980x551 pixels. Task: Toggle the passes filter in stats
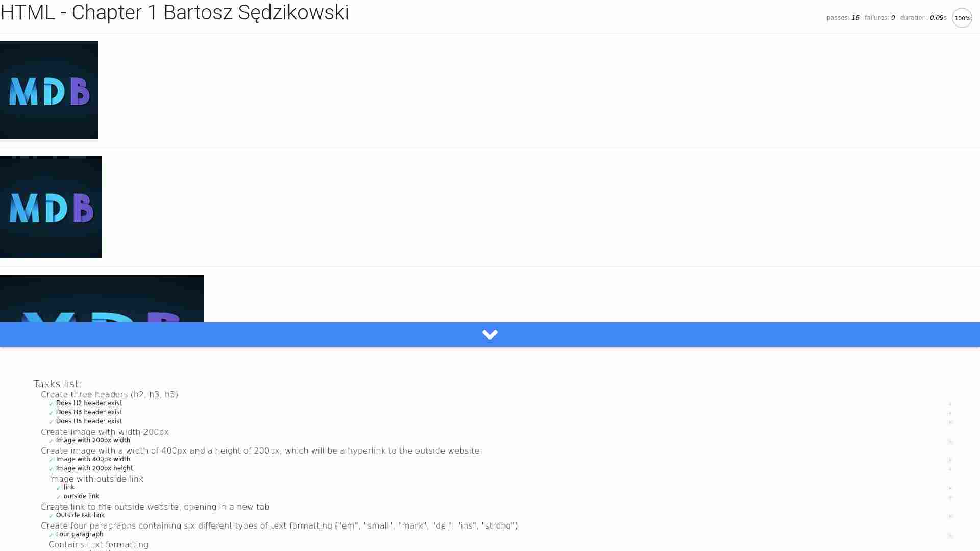point(842,18)
